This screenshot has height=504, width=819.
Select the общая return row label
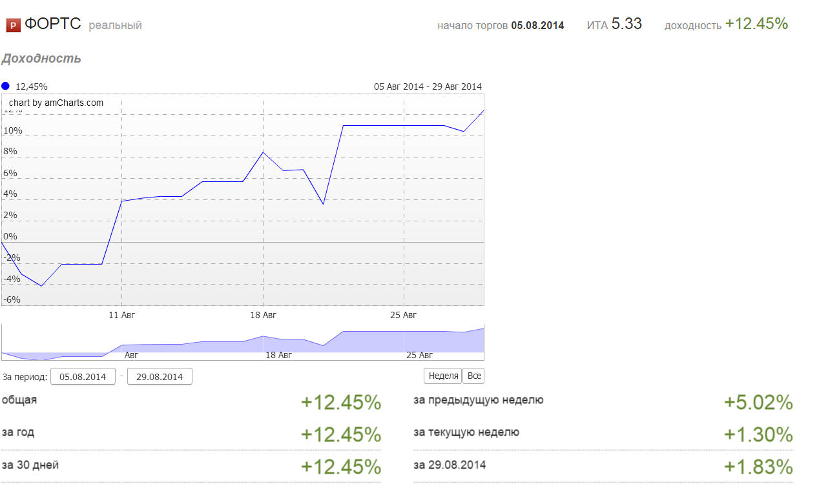(19, 400)
